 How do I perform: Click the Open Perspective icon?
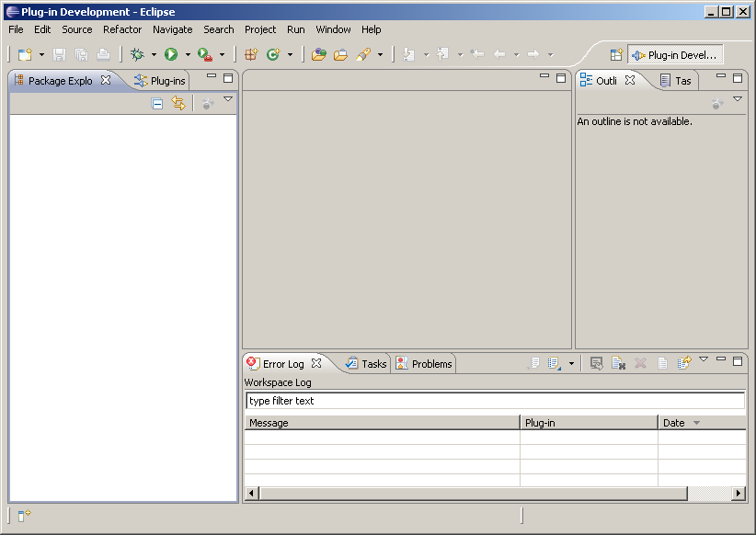tap(616, 55)
